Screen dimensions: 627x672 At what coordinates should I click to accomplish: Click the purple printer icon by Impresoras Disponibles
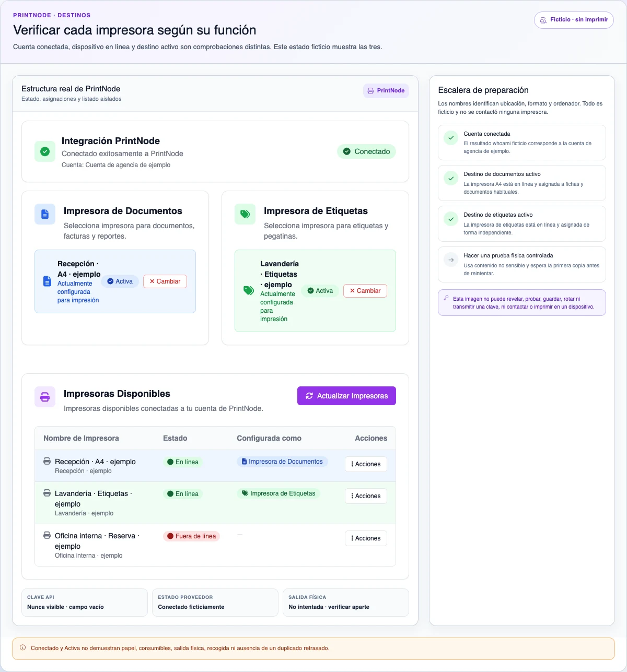click(x=45, y=397)
